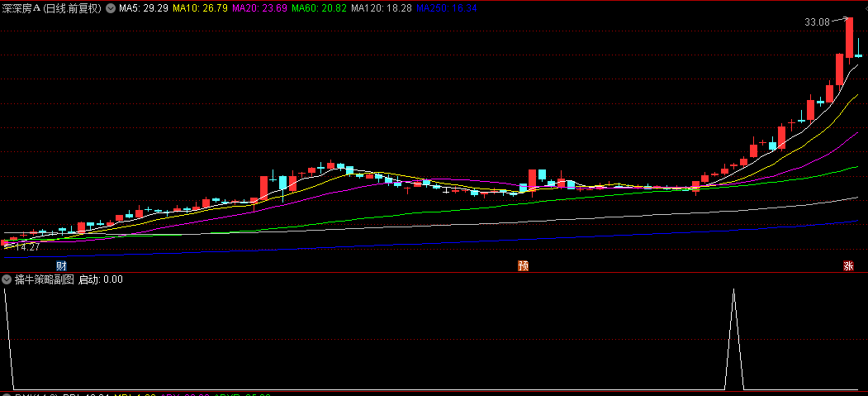868x396 pixels.
Task: Click the 深深房A (日线.前复权) chart title
Action: 52,8
